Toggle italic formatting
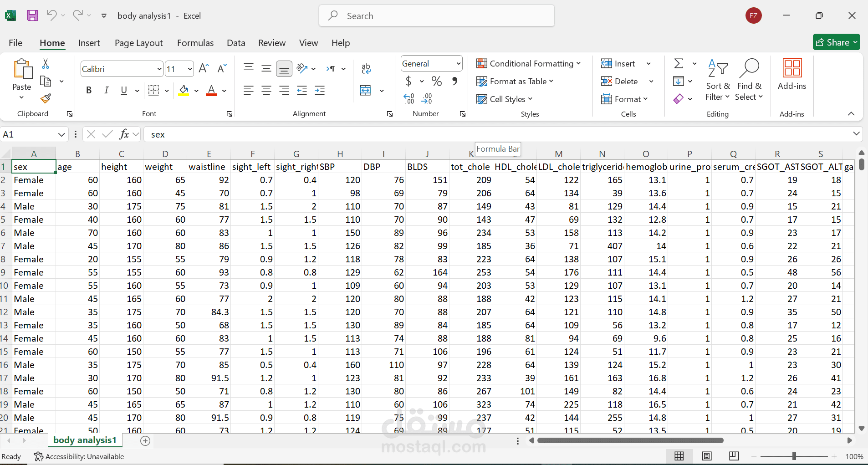The width and height of the screenshot is (868, 465). point(106,90)
